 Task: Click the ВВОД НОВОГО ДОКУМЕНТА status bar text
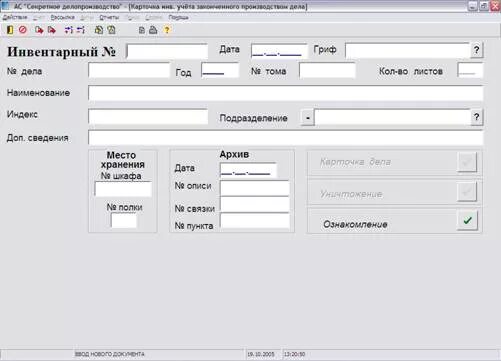coord(110,354)
